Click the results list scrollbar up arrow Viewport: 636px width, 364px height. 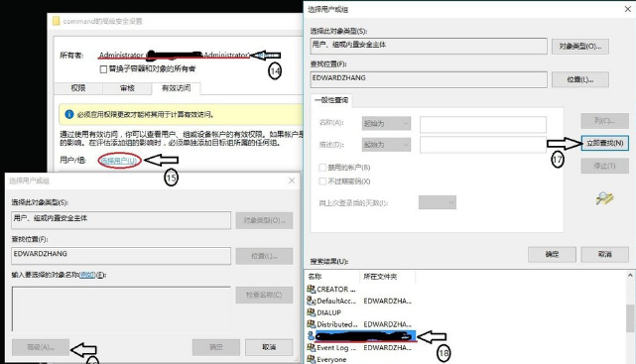(x=630, y=275)
